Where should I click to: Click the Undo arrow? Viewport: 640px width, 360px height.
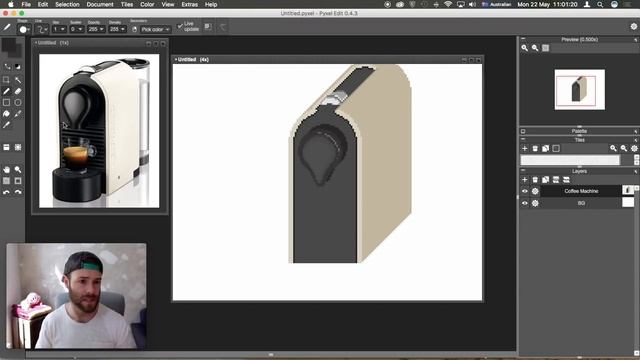click(7, 192)
